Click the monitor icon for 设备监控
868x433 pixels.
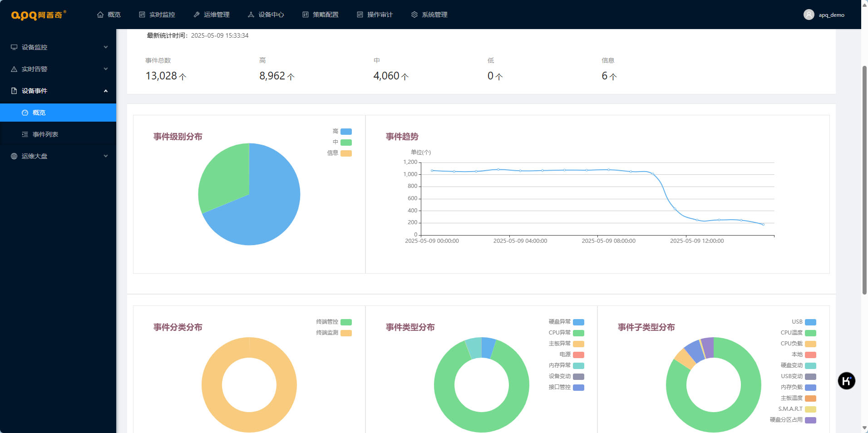click(x=14, y=47)
